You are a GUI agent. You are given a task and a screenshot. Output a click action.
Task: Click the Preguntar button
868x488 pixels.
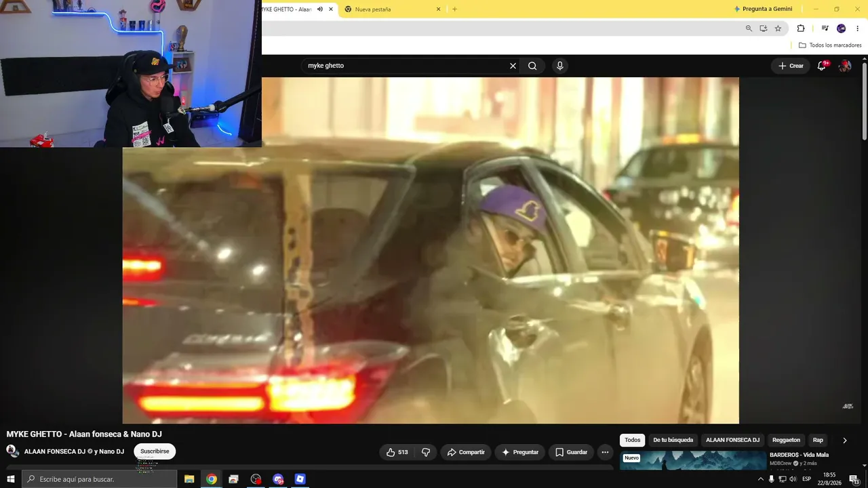(519, 452)
